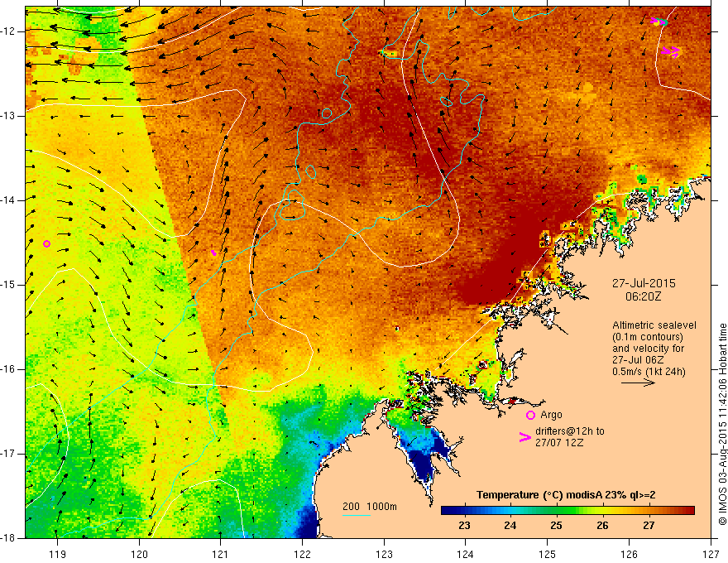Click the longitude axis label 121
The width and height of the screenshot is (728, 563).
[221, 554]
